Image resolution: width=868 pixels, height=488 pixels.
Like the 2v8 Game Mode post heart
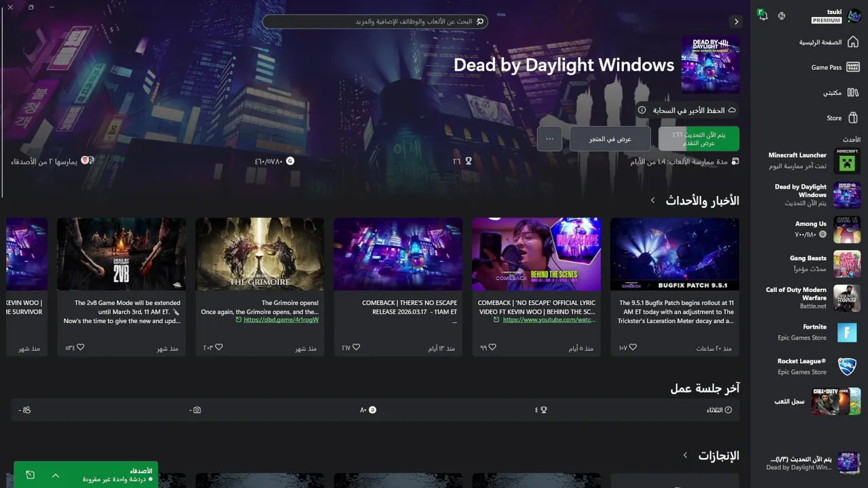click(80, 347)
